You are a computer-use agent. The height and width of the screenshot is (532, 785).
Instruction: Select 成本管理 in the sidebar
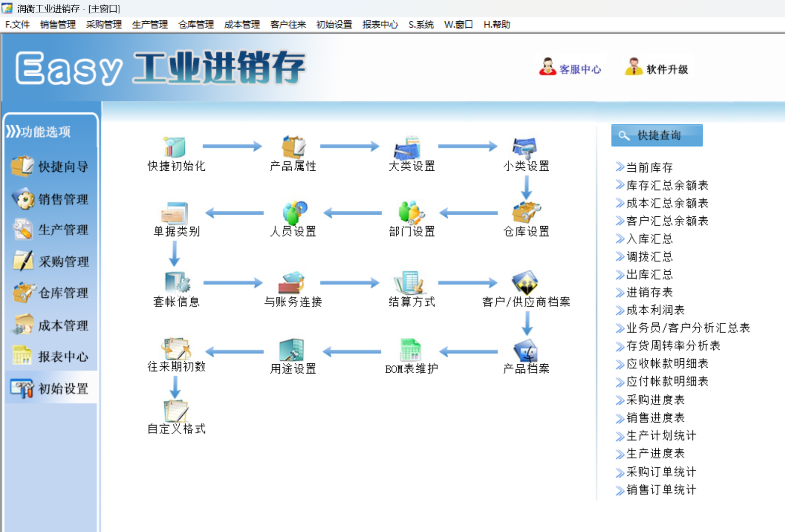pos(50,325)
